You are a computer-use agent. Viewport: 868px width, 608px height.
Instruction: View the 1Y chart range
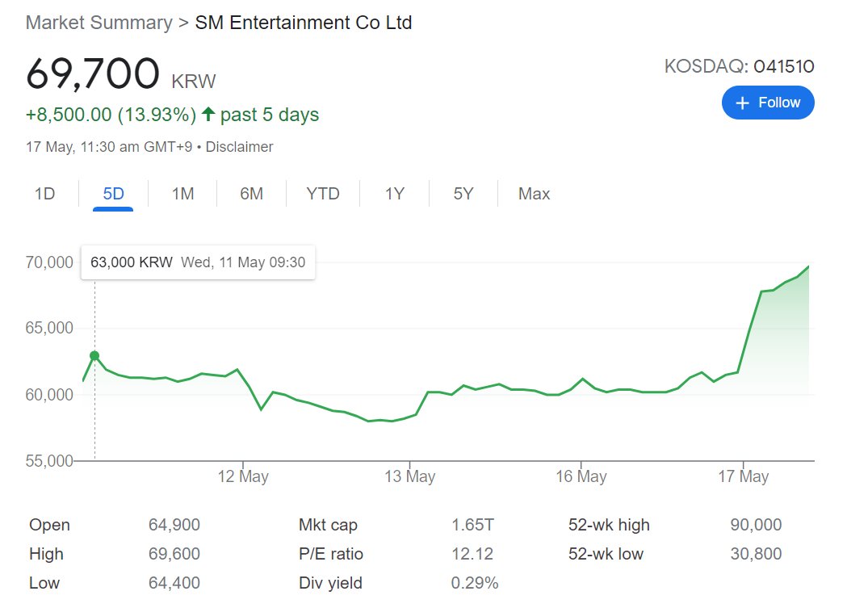(x=395, y=194)
